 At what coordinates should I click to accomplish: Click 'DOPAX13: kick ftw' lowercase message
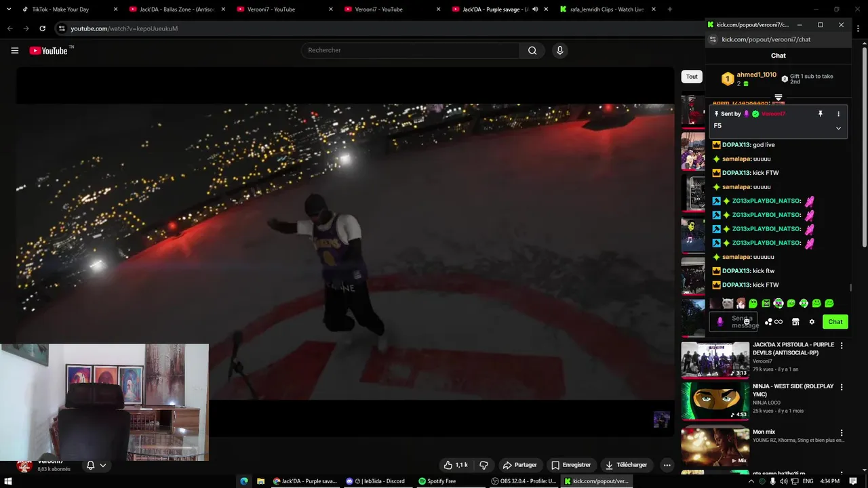[743, 271]
